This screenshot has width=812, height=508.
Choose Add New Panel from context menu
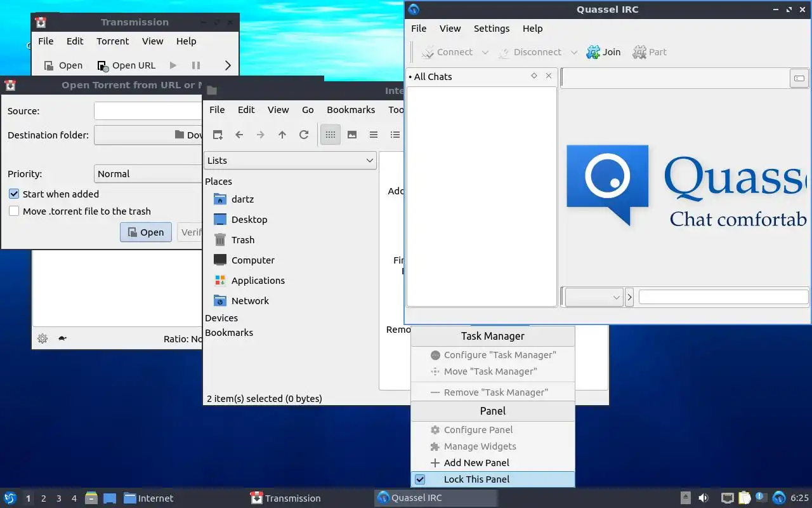point(493,463)
